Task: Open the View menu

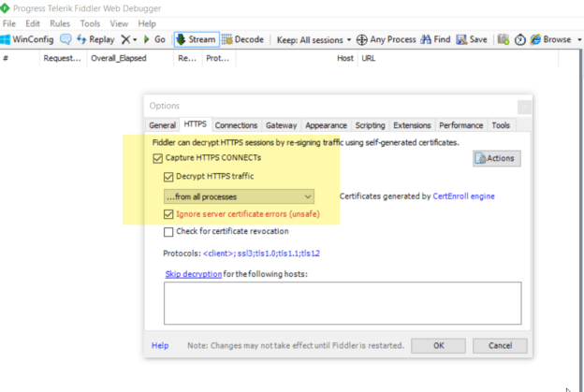Action: [119, 23]
